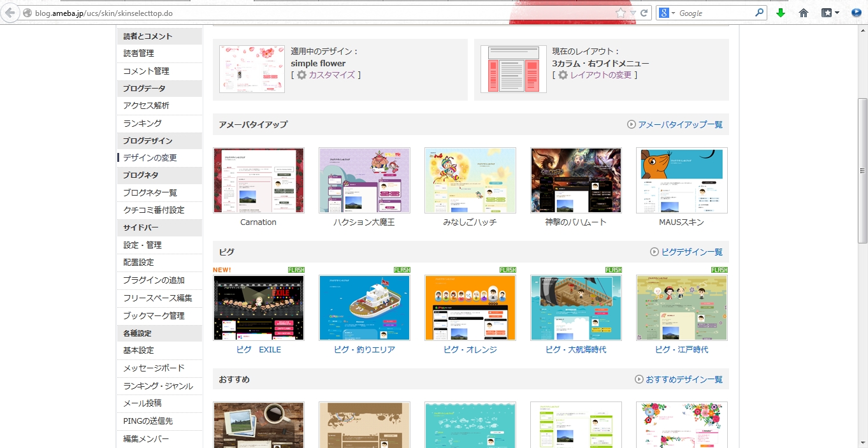Click arrow icon beside アメーバタイアップ一覧
The image size is (868, 448).
pos(632,124)
